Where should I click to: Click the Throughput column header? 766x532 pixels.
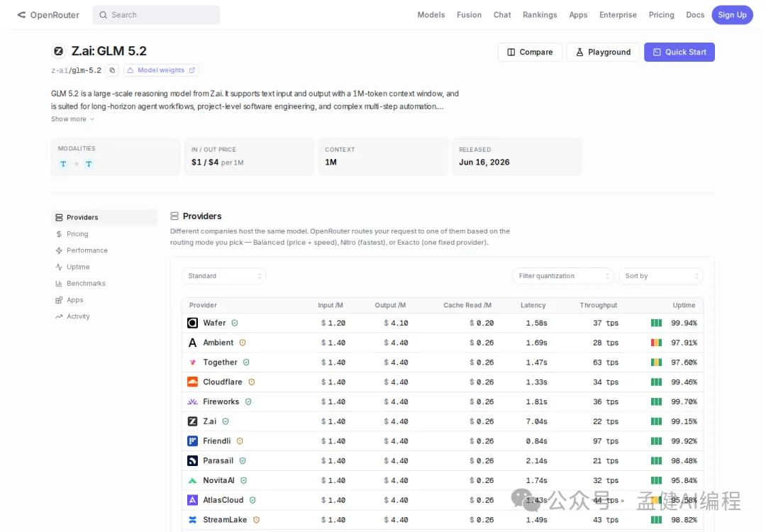point(598,305)
